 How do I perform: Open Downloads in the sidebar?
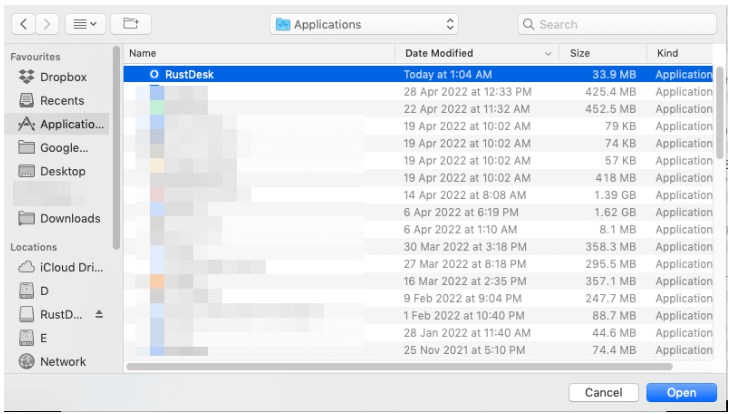point(57,218)
